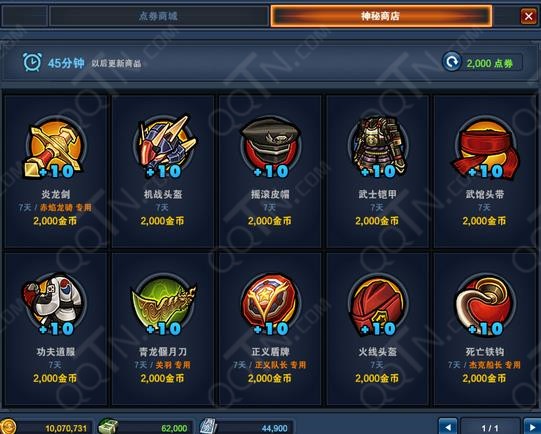Click the 2,000金币 price under 武士铠甲
The image size is (541, 434).
[377, 221]
